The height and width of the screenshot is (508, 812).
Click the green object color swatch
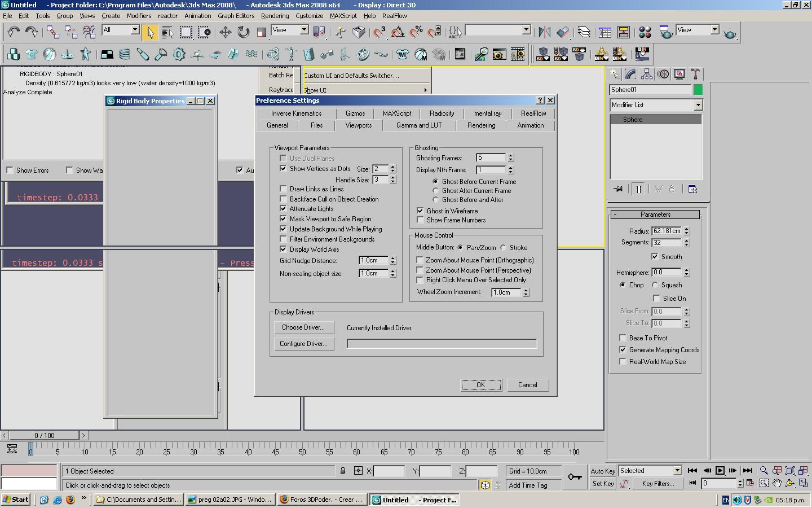(x=698, y=90)
